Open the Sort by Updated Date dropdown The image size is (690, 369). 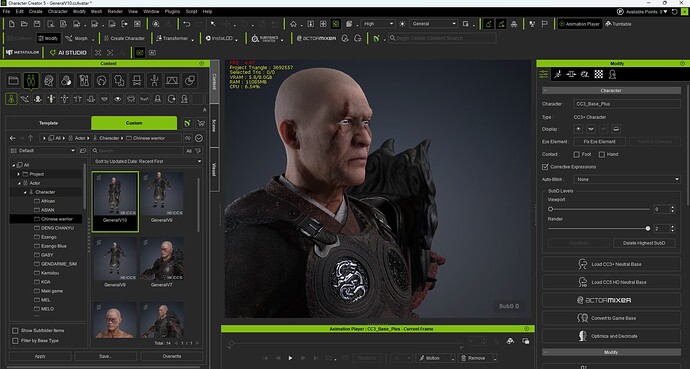pyautogui.click(x=147, y=161)
